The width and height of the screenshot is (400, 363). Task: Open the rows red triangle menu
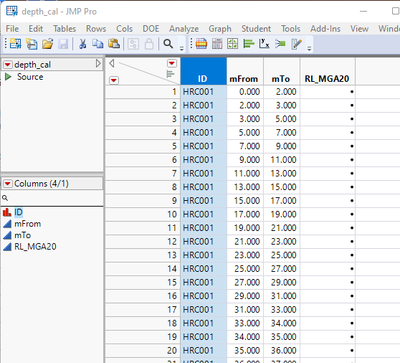pyautogui.click(x=114, y=80)
